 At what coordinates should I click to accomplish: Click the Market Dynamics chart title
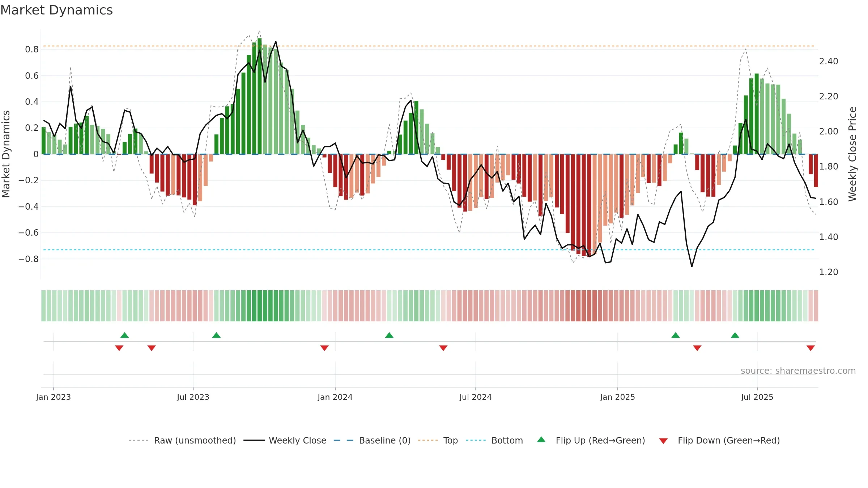click(56, 10)
